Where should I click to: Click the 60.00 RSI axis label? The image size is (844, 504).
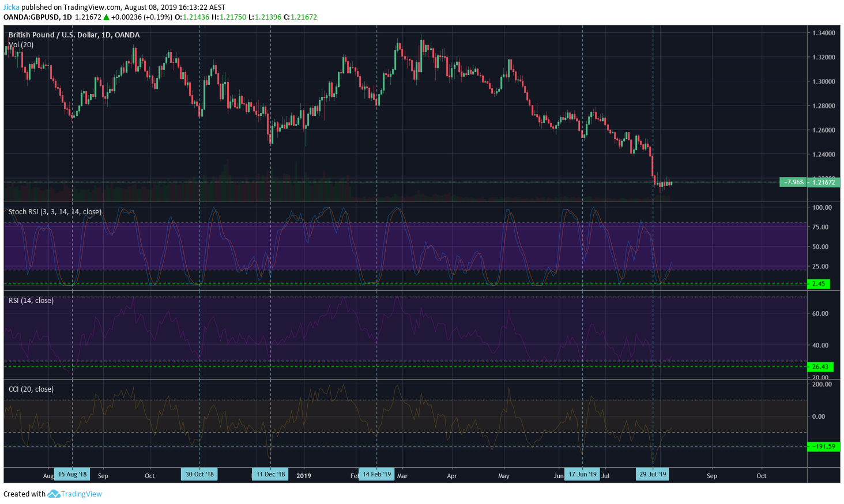pos(820,313)
